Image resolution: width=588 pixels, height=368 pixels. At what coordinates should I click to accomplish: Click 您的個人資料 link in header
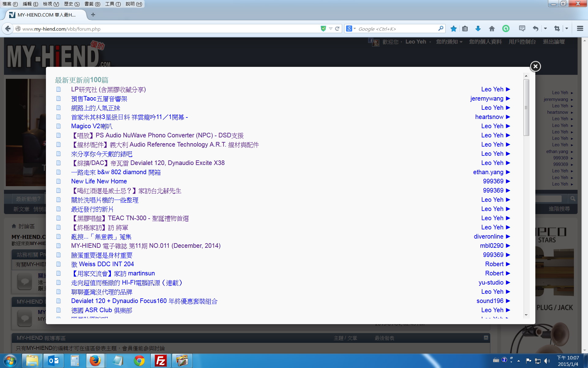click(x=485, y=42)
